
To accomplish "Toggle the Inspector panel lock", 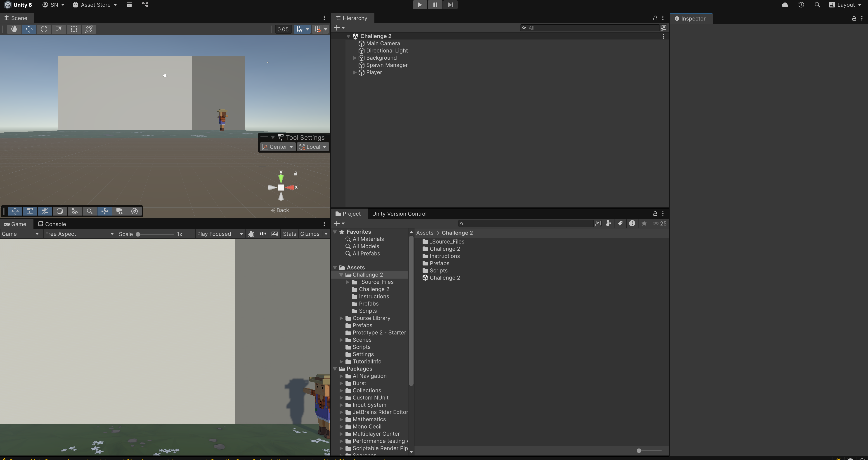I will point(854,19).
